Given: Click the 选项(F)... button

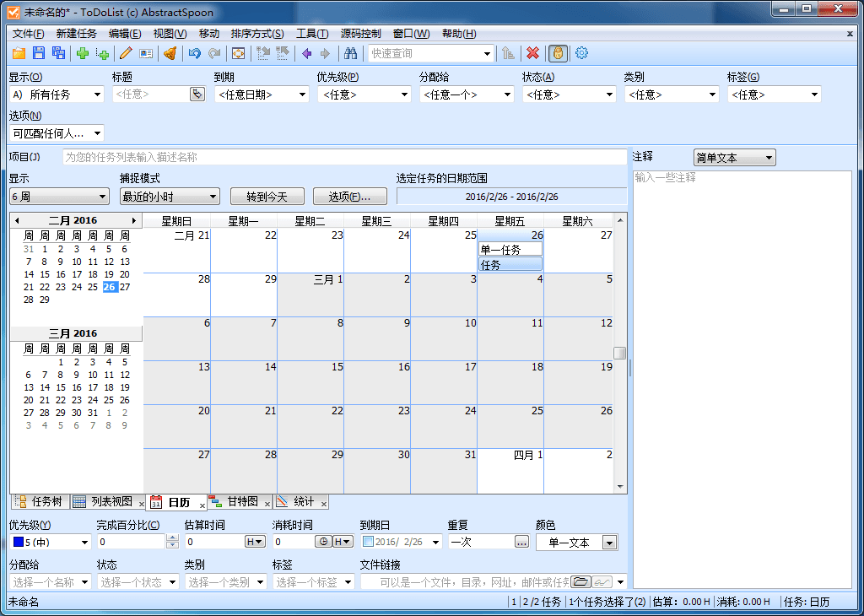Looking at the screenshot, I should pos(349,197).
